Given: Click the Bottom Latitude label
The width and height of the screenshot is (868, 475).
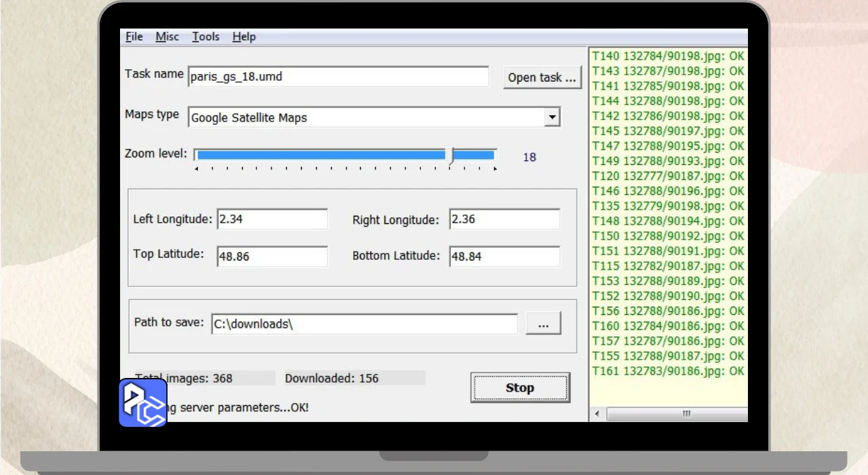Looking at the screenshot, I should click(x=396, y=256).
